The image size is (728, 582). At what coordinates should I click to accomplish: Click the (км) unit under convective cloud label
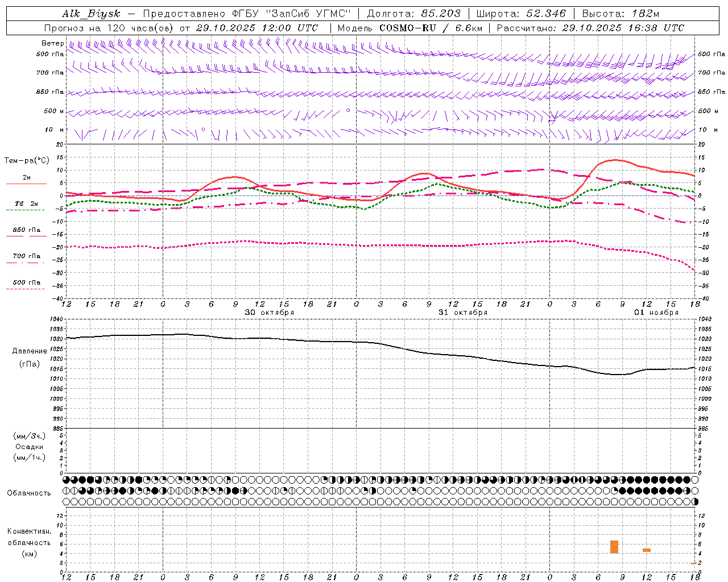[x=30, y=554]
